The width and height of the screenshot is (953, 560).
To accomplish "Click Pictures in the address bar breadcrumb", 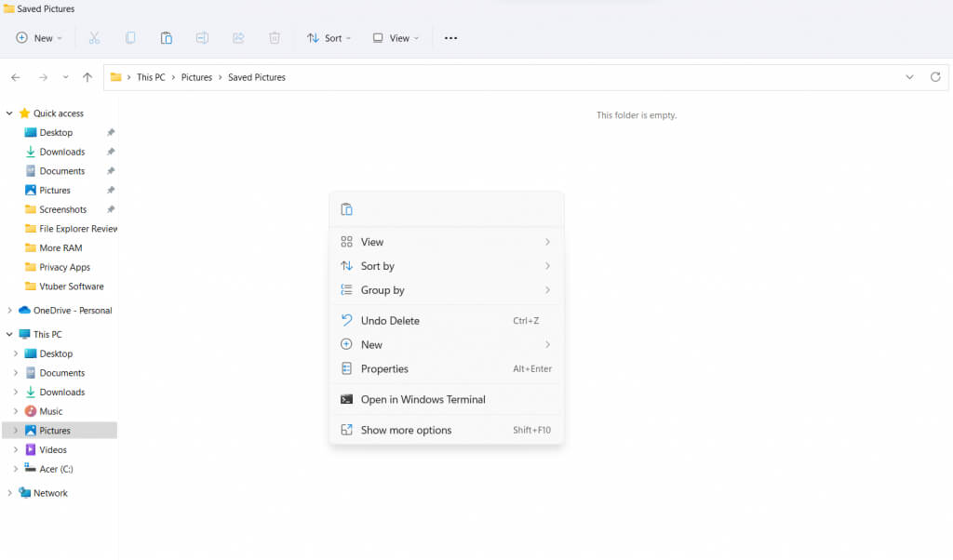I will pos(196,77).
